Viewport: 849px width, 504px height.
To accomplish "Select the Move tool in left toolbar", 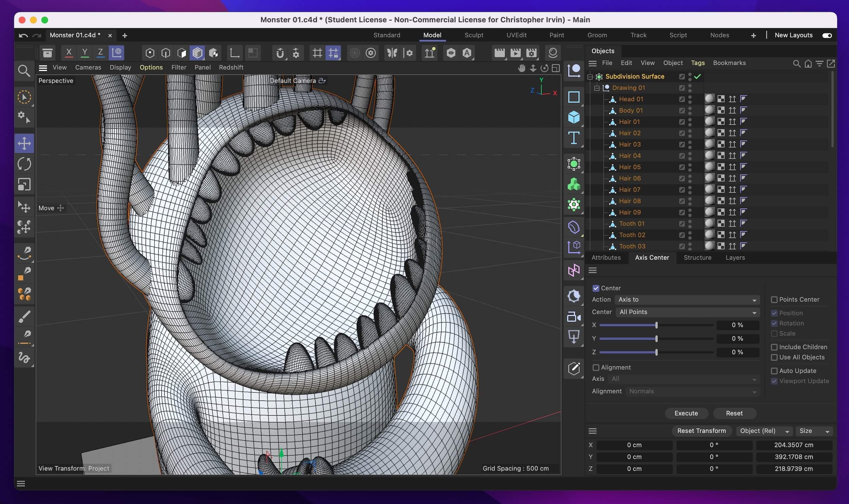I will coord(24,143).
